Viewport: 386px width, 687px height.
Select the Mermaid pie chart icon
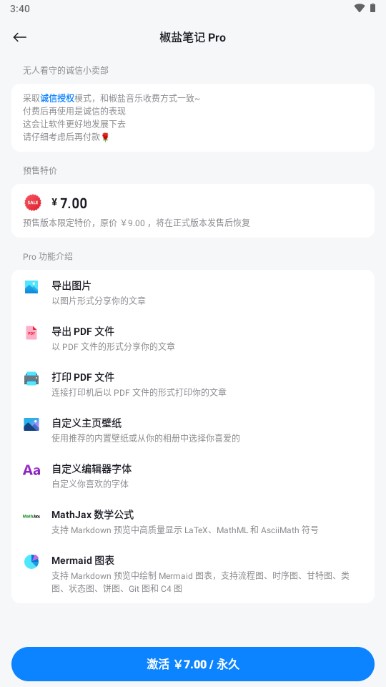[31, 562]
